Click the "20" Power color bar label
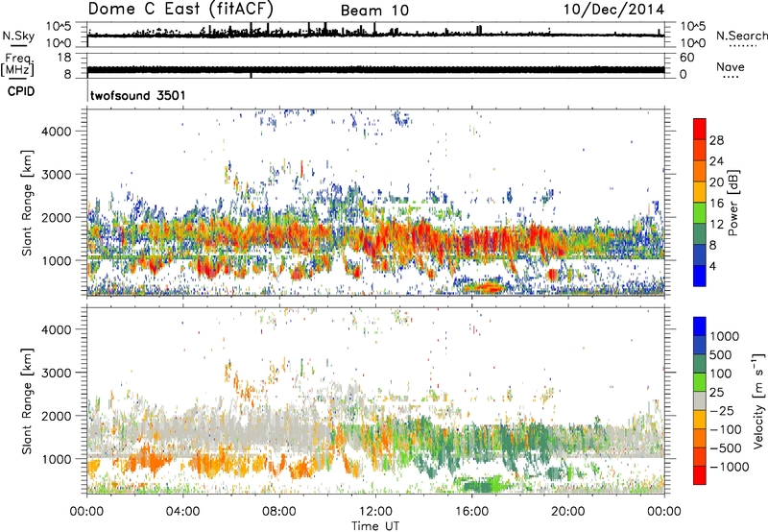 (716, 182)
